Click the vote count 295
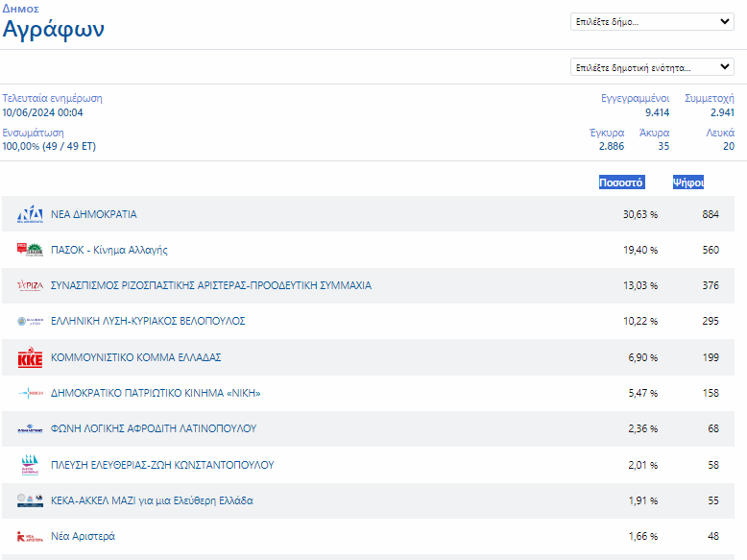 tap(711, 321)
